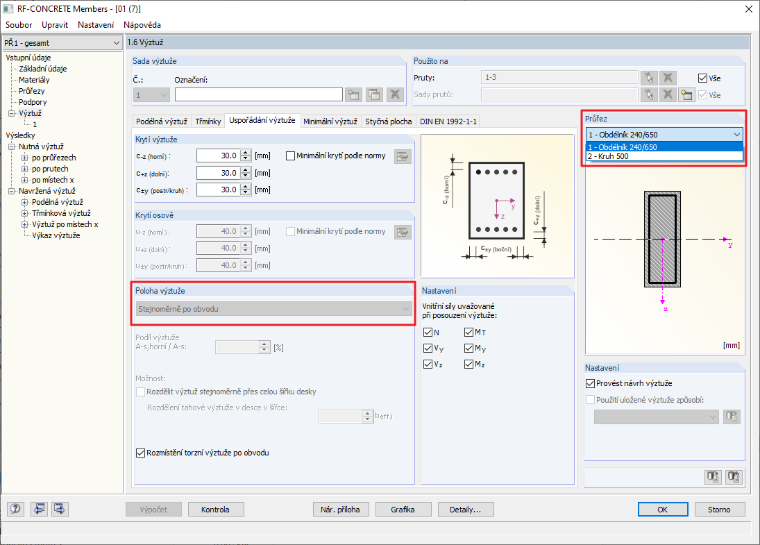Select Podpory in the navigation tree
760x545 pixels.
32,102
